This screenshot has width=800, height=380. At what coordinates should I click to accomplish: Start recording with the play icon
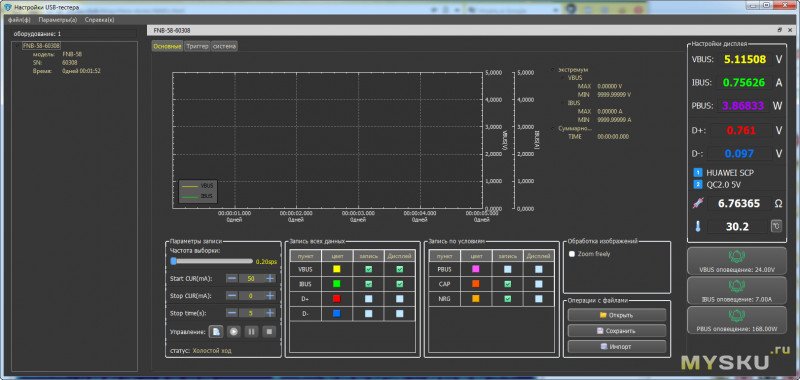click(234, 332)
